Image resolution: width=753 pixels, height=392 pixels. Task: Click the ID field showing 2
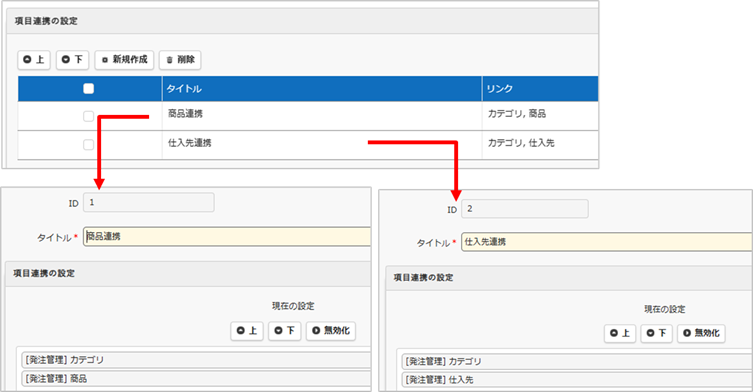click(x=525, y=209)
